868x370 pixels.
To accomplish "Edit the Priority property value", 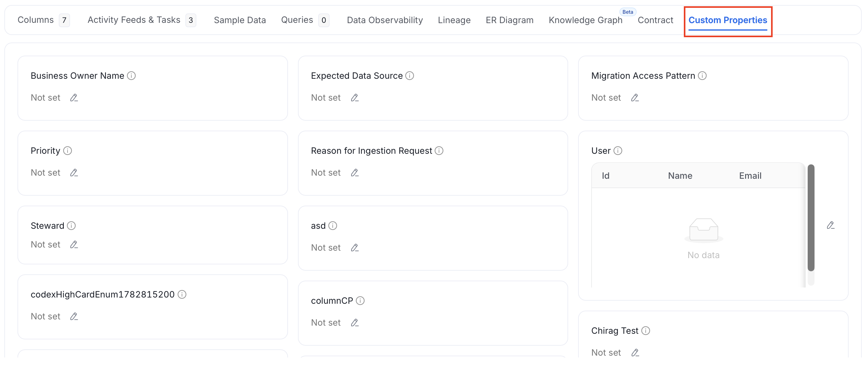I will pyautogui.click(x=74, y=173).
